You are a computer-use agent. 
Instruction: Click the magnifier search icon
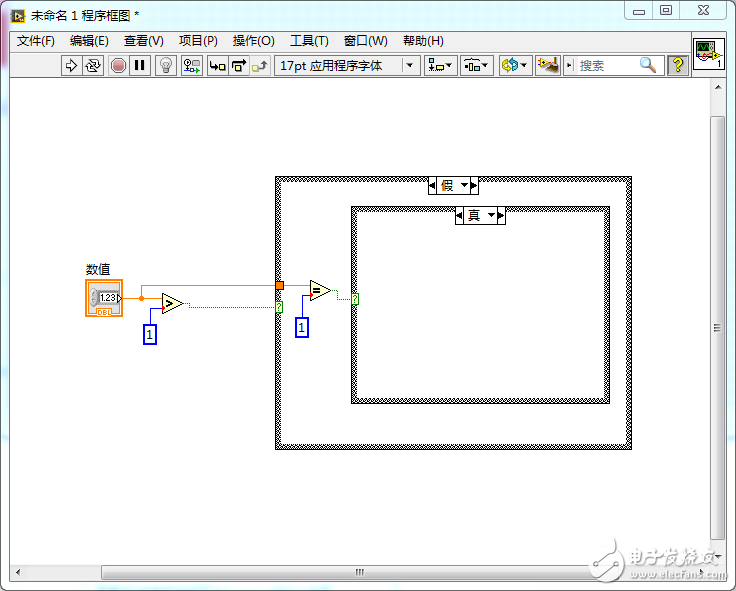[x=648, y=65]
